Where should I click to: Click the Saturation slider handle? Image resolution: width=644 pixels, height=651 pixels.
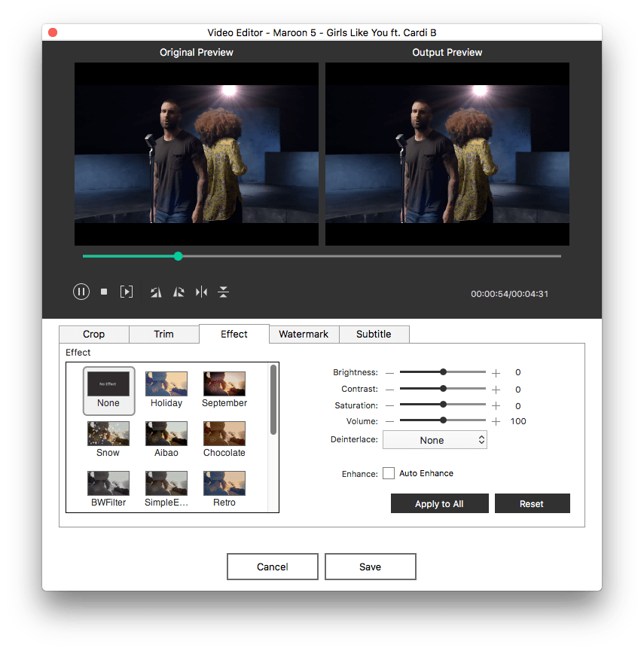[443, 405]
